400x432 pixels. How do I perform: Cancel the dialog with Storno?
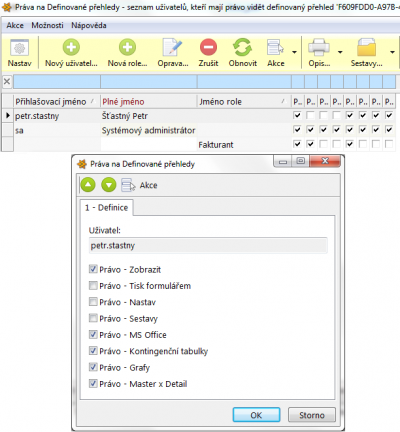(x=312, y=415)
